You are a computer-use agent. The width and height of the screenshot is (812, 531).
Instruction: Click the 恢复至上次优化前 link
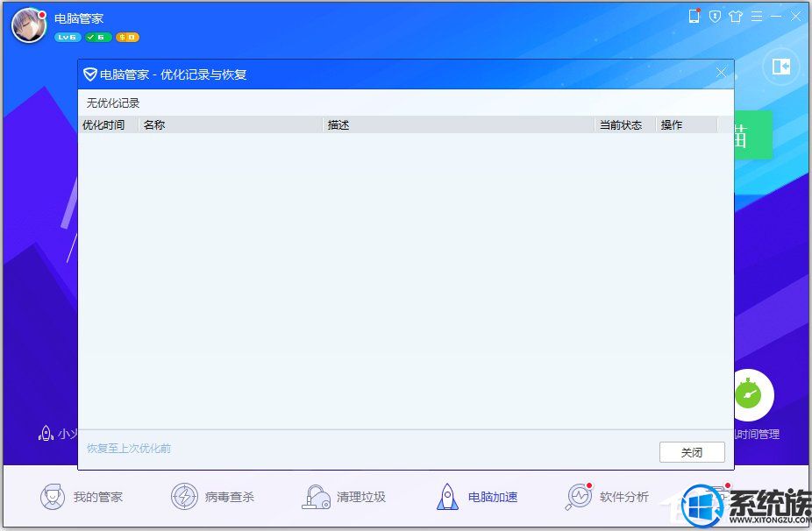point(129,448)
